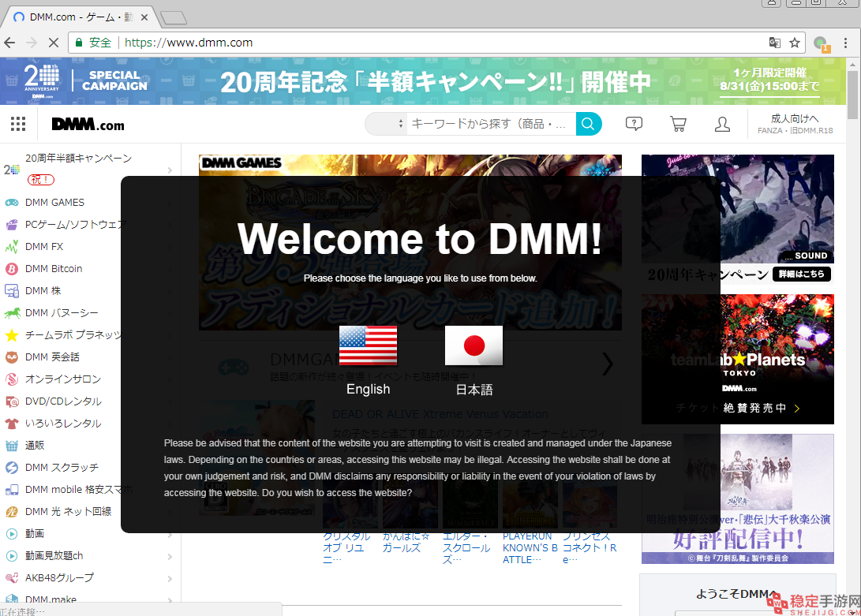Click the browser back arrow
This screenshot has width=861, height=616.
tap(10, 43)
